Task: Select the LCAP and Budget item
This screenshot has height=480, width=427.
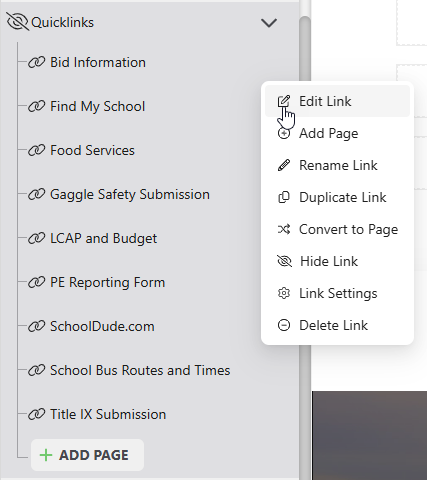Action: [103, 239]
